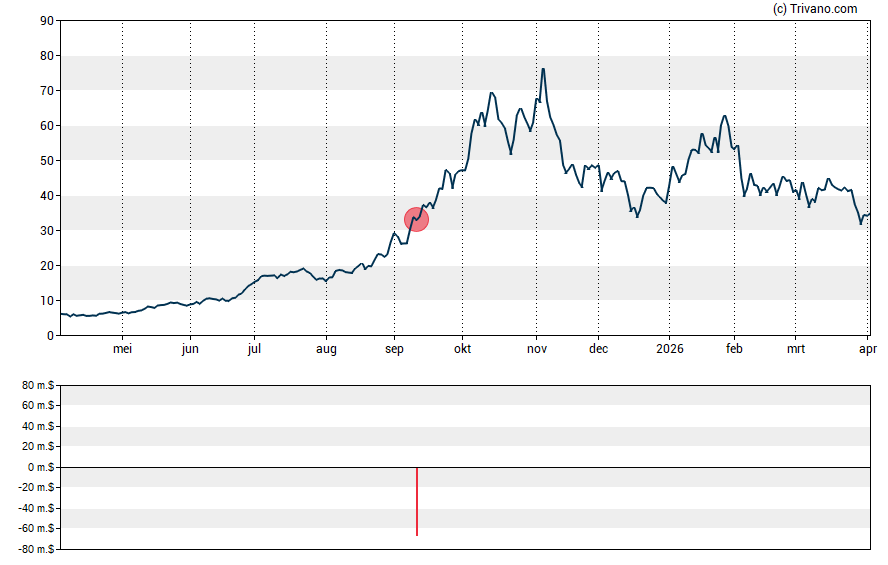
Task: Click the 80 price axis label
Action: 47,55
